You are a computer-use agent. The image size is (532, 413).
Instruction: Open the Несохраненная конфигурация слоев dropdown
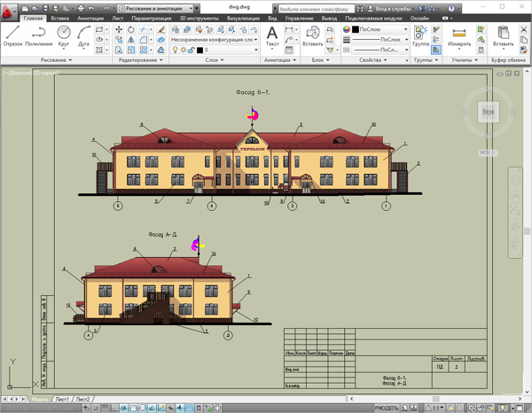[x=214, y=40]
